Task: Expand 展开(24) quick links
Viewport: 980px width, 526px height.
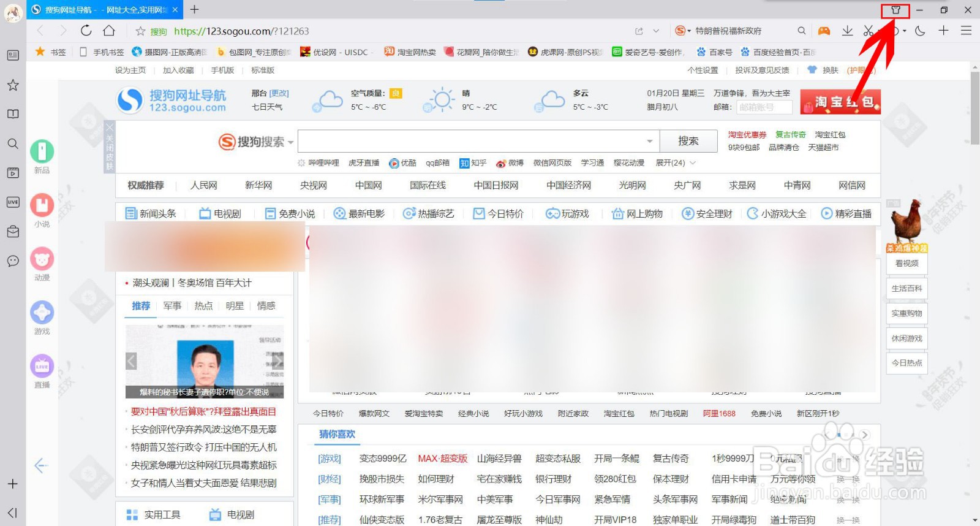Action: [x=676, y=163]
